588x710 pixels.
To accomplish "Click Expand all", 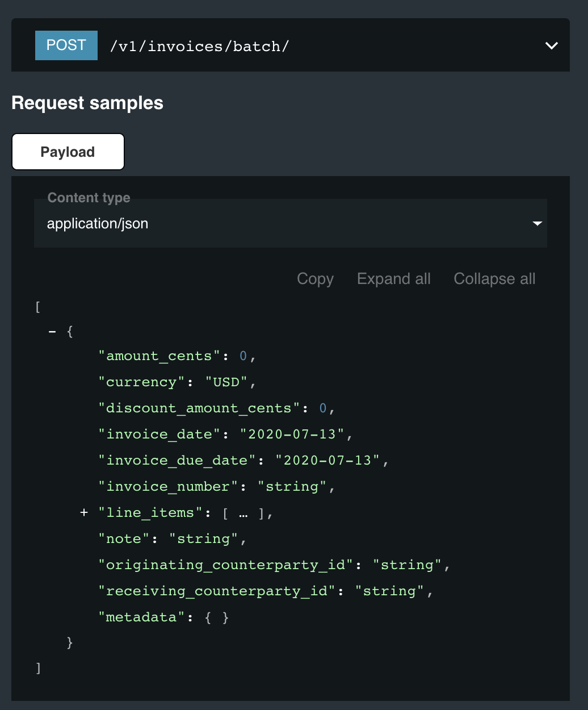I will coord(394,279).
